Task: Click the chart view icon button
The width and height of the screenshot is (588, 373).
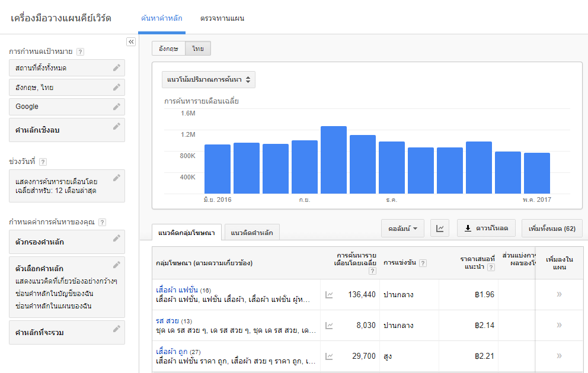Action: point(440,229)
